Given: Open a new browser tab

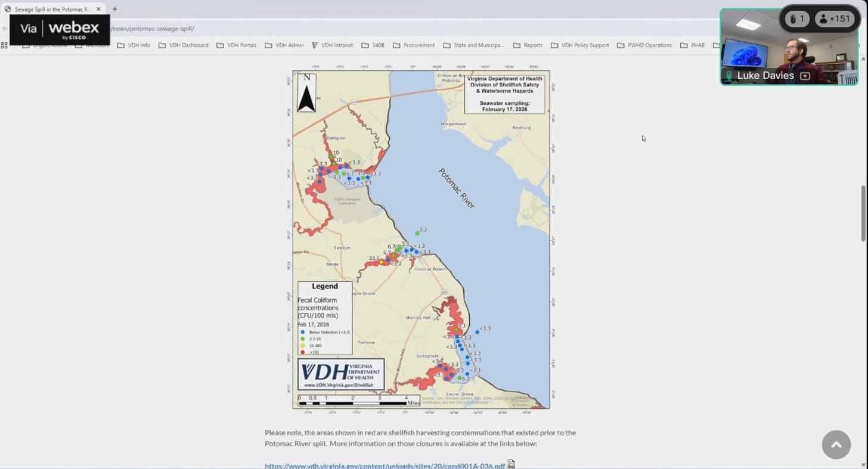Looking at the screenshot, I should click(x=114, y=9).
